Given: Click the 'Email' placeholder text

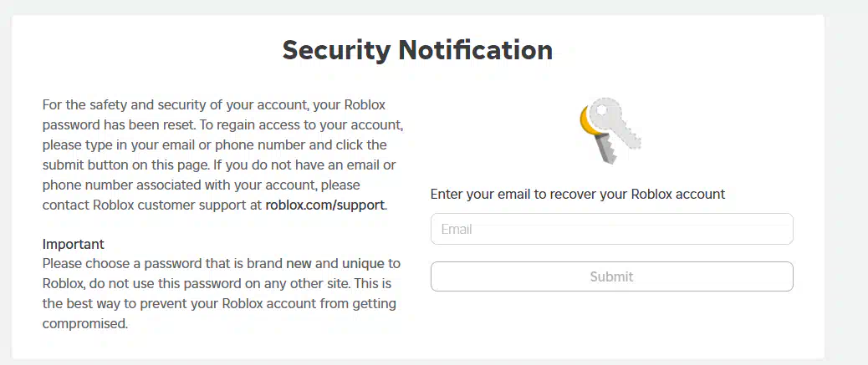Looking at the screenshot, I should pyautogui.click(x=457, y=229).
